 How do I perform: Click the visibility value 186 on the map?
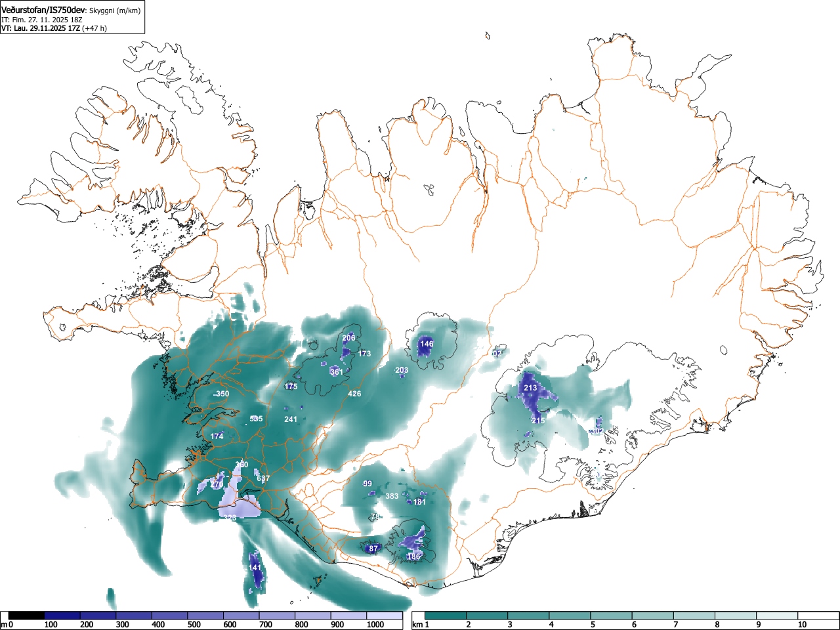pos(413,556)
